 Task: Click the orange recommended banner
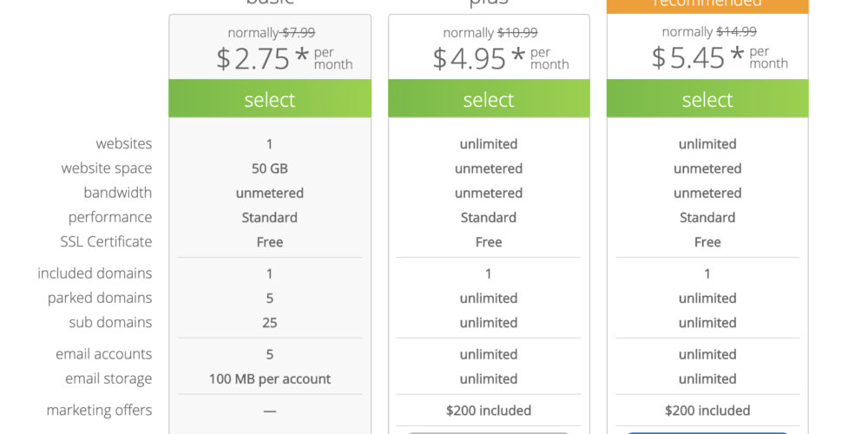(x=707, y=5)
